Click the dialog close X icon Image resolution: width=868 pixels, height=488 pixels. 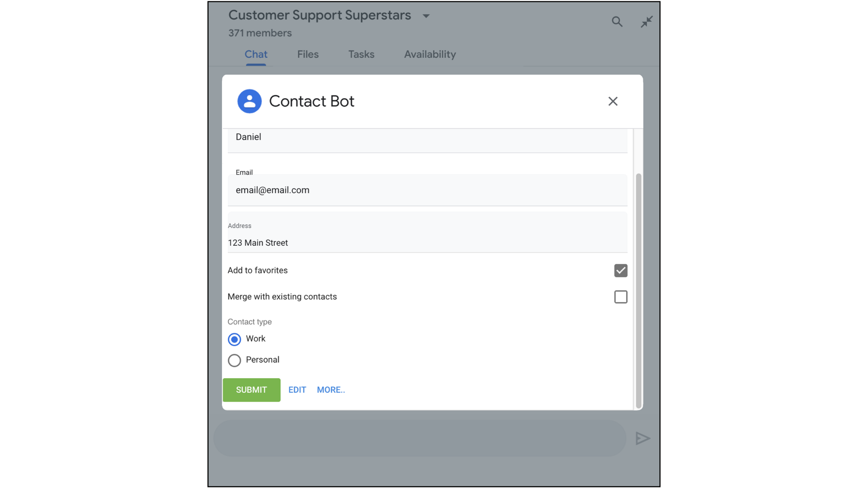tap(613, 101)
